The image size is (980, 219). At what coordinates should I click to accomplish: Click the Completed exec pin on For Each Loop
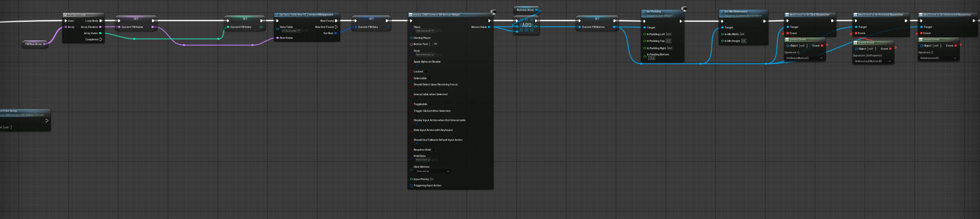click(x=101, y=39)
